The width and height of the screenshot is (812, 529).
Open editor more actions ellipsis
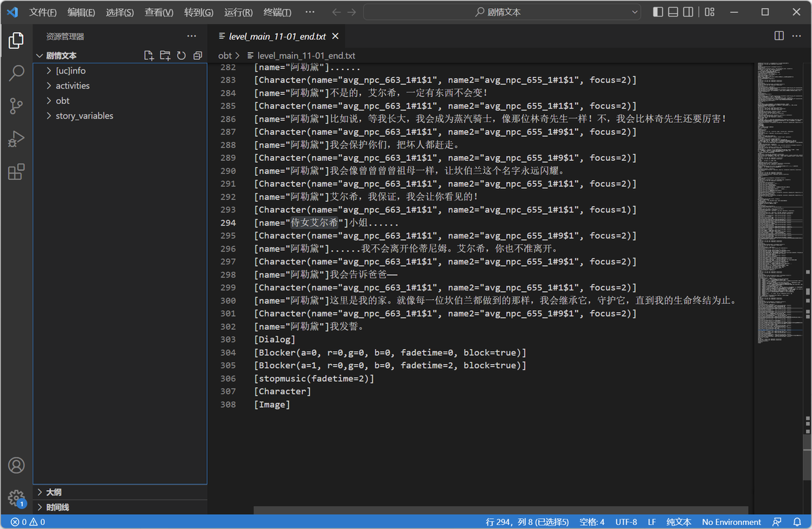796,35
